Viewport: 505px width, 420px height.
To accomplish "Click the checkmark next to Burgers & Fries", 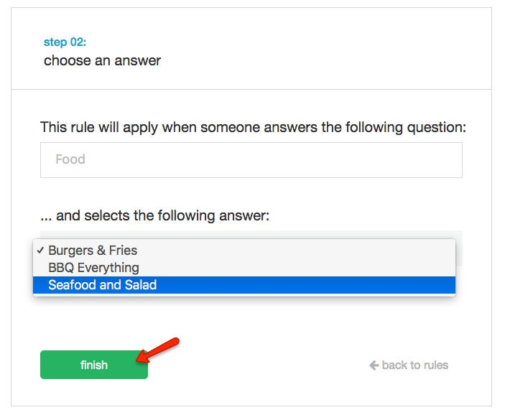I will 40,251.
